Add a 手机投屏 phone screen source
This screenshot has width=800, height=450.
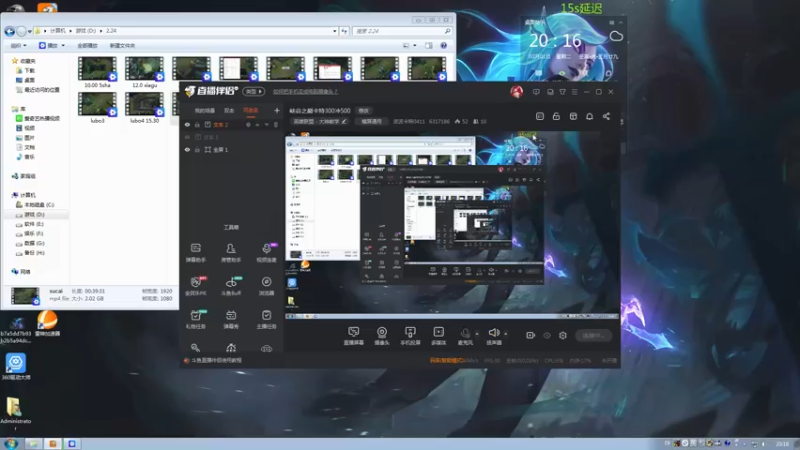pos(410,336)
